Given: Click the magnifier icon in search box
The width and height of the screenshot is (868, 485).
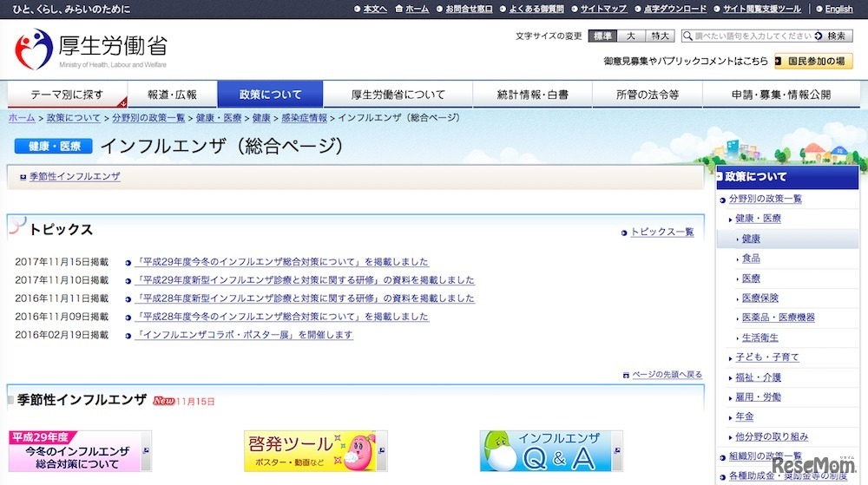Looking at the screenshot, I should [687, 36].
